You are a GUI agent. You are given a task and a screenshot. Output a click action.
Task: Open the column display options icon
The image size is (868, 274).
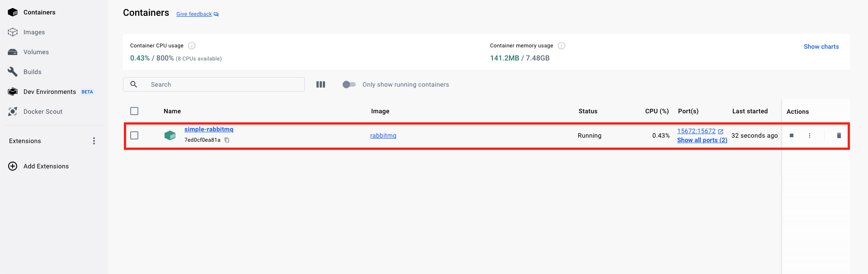point(321,84)
